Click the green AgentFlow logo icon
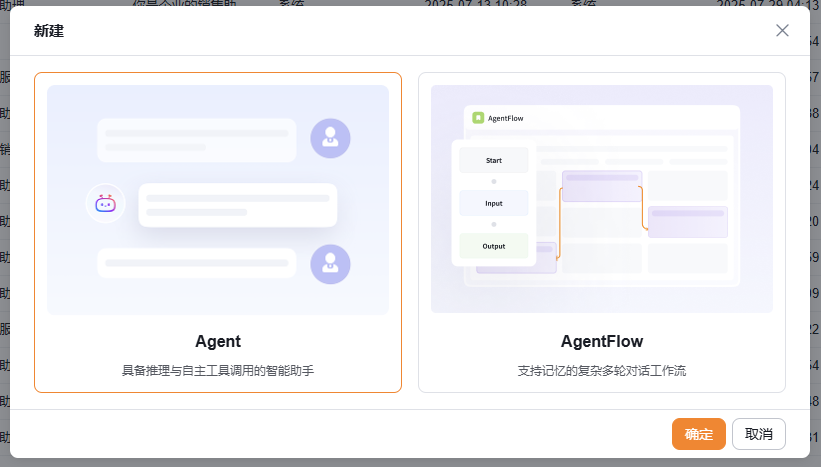 pos(478,118)
